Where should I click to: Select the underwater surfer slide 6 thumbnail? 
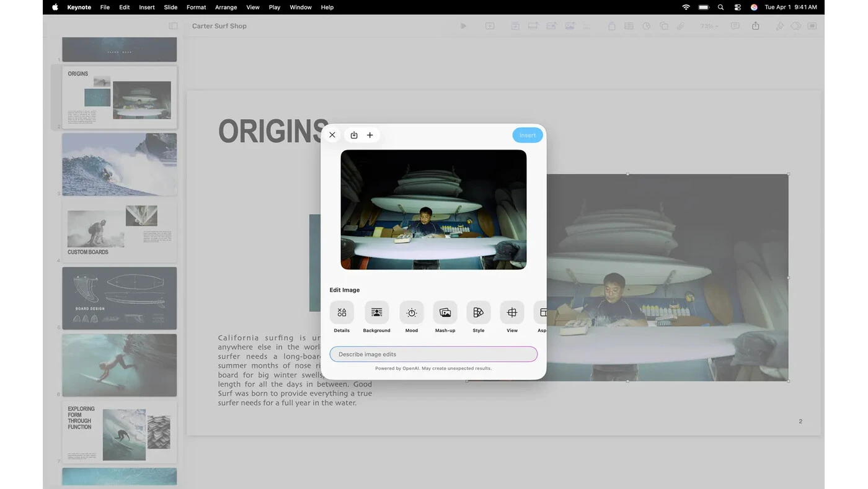119,366
